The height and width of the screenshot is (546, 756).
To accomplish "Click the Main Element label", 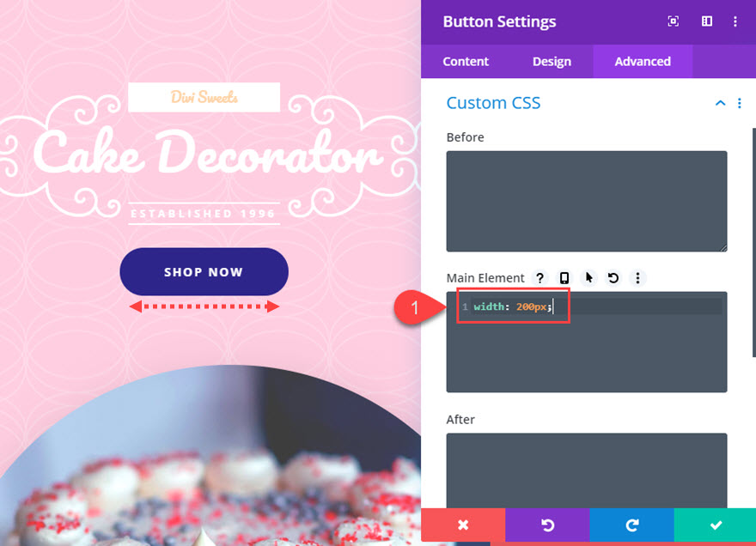I will pos(485,278).
